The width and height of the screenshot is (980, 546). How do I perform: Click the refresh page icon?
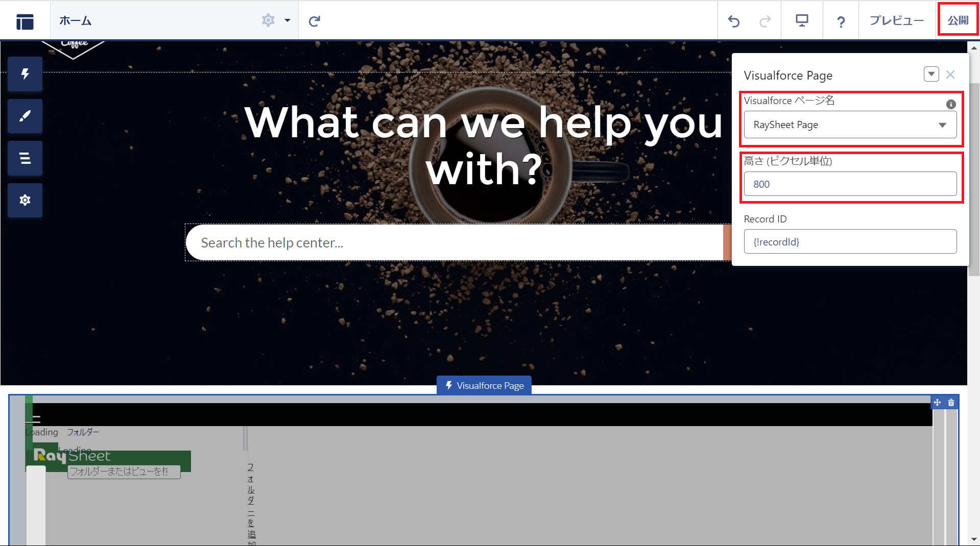tap(315, 21)
